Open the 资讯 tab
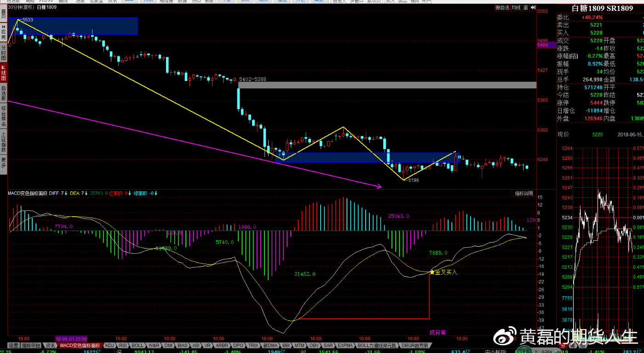644x353 pixels. (50, 345)
